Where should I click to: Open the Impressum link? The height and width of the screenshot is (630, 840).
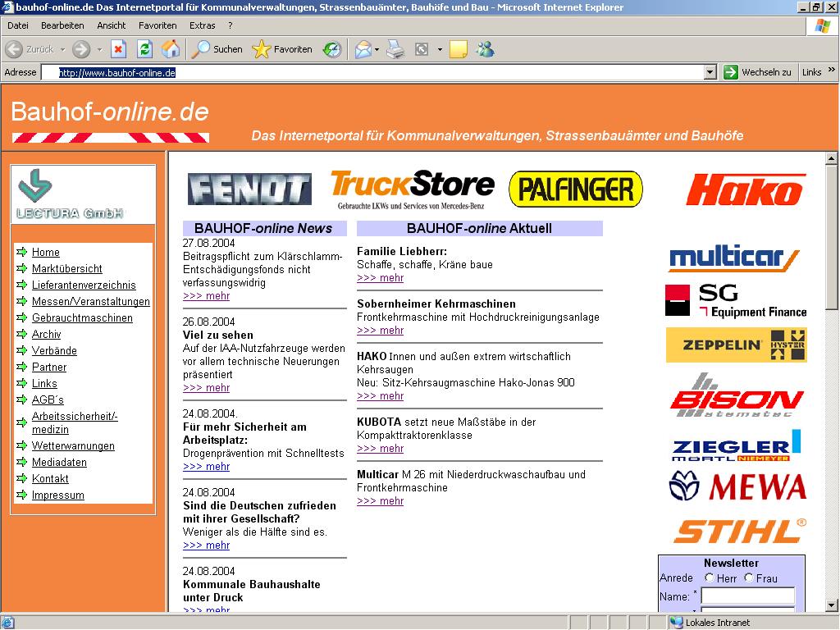coord(58,495)
